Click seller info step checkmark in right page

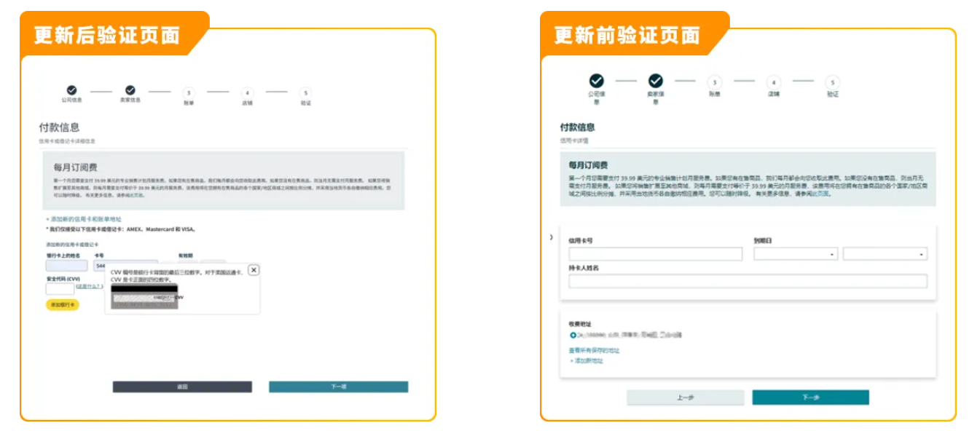click(x=655, y=81)
